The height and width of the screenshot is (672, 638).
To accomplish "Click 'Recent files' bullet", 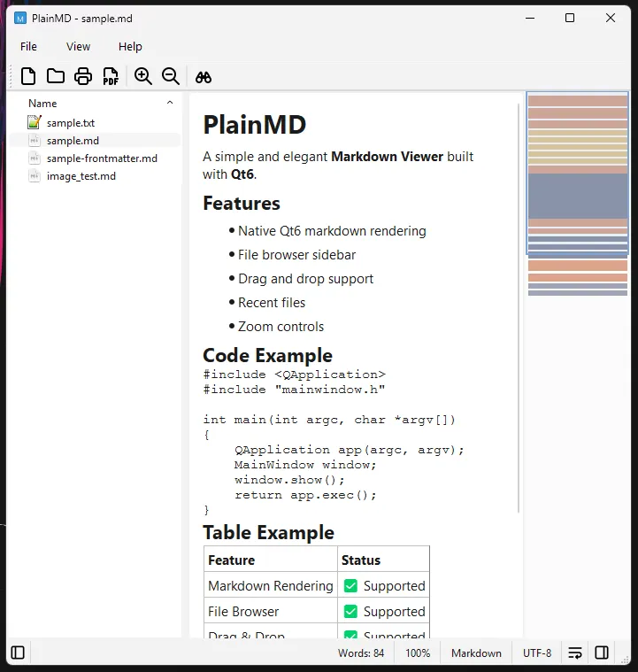I will click(272, 303).
